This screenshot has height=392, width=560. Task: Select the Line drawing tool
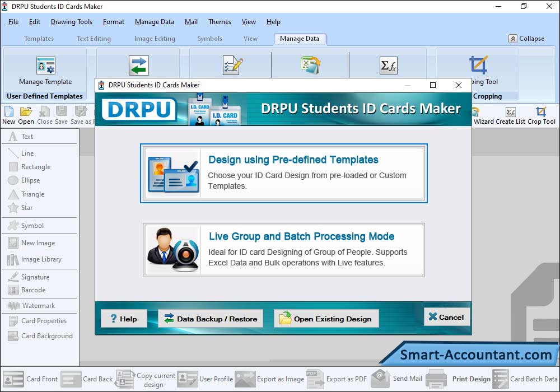(21, 153)
